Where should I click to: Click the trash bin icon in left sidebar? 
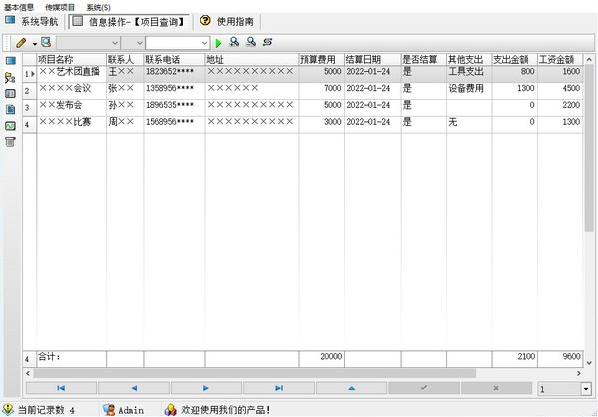[x=10, y=142]
